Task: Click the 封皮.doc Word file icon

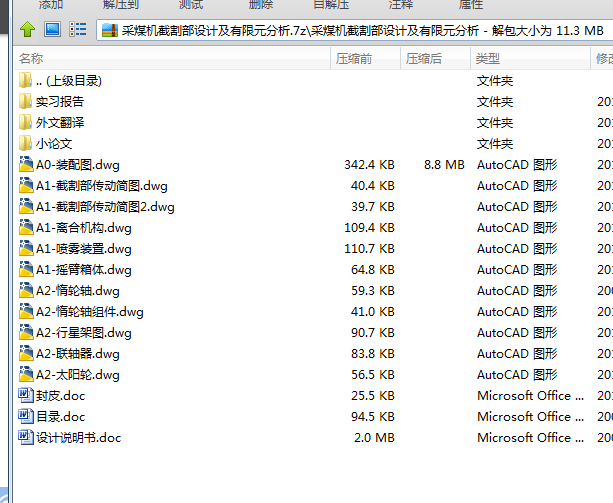Action: (26, 396)
